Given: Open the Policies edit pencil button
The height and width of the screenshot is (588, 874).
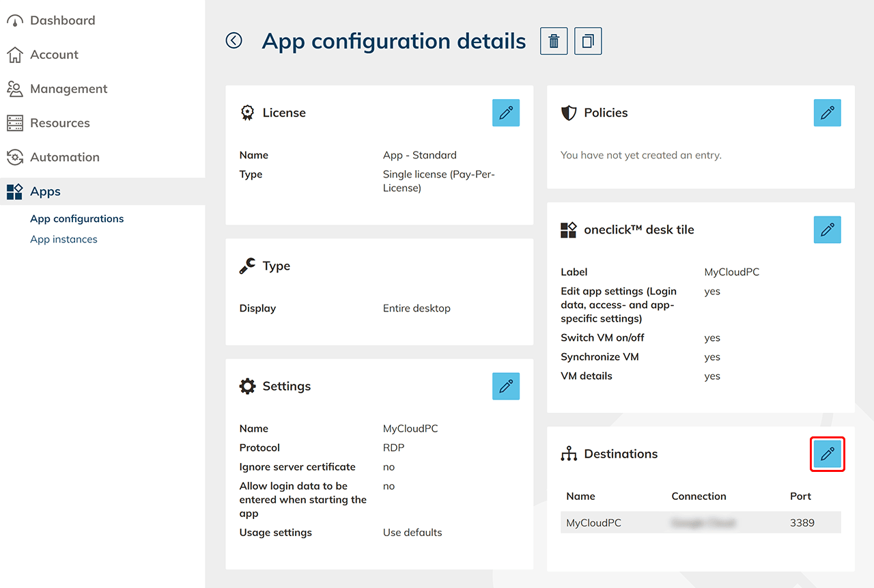Looking at the screenshot, I should click(827, 113).
